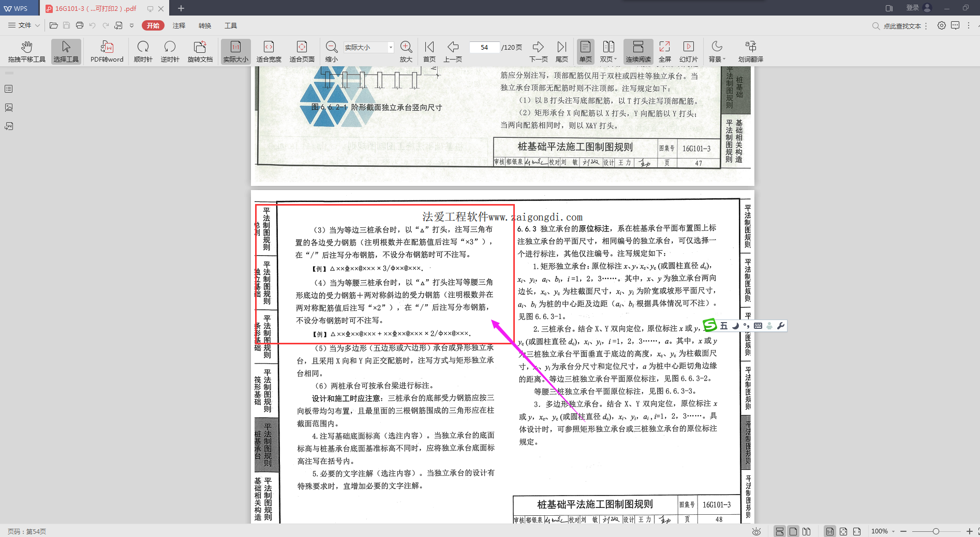Jump to first page (首页)
Viewport: 980px width, 537px height.
coord(429,51)
